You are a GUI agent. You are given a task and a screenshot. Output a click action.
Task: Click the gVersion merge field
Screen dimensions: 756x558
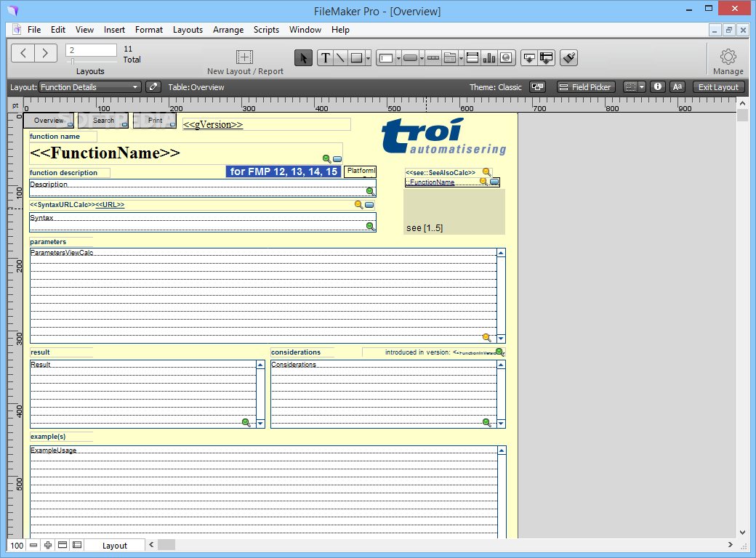tap(267, 124)
